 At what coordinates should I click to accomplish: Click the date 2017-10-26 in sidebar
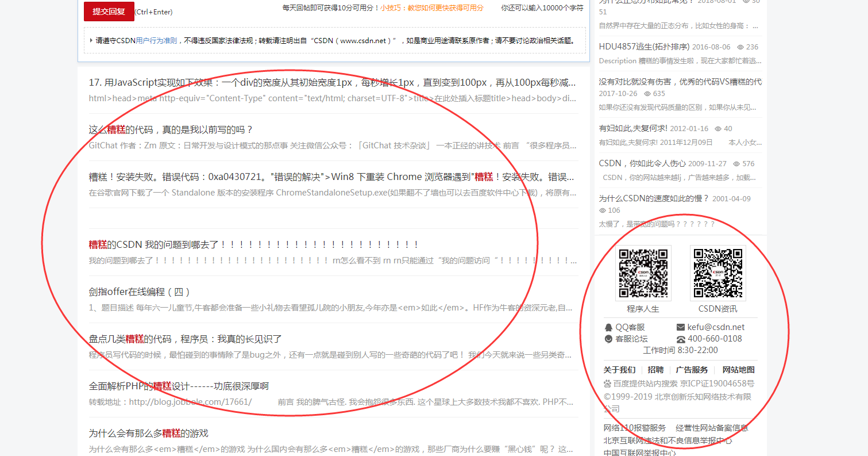pos(618,94)
